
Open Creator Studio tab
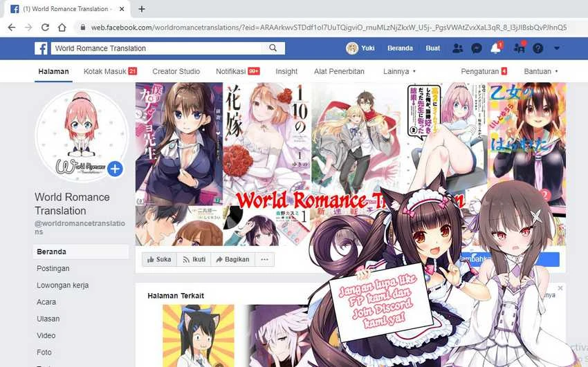(176, 71)
